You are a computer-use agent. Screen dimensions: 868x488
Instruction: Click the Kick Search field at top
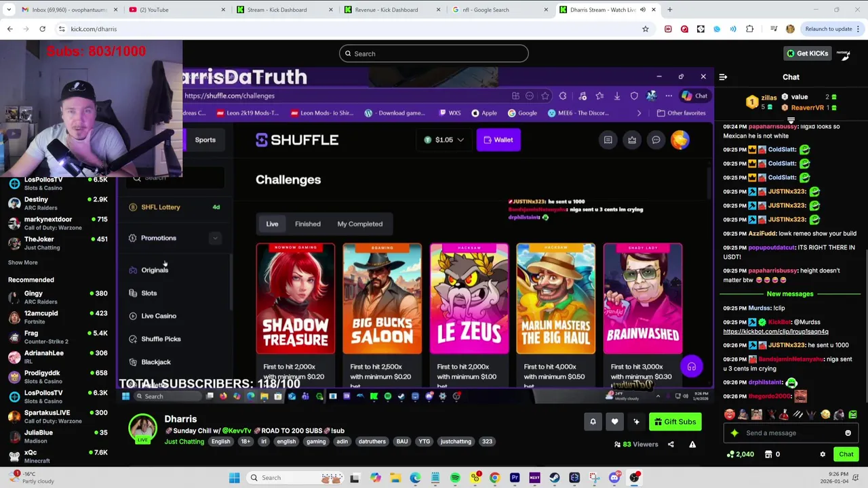pos(434,54)
